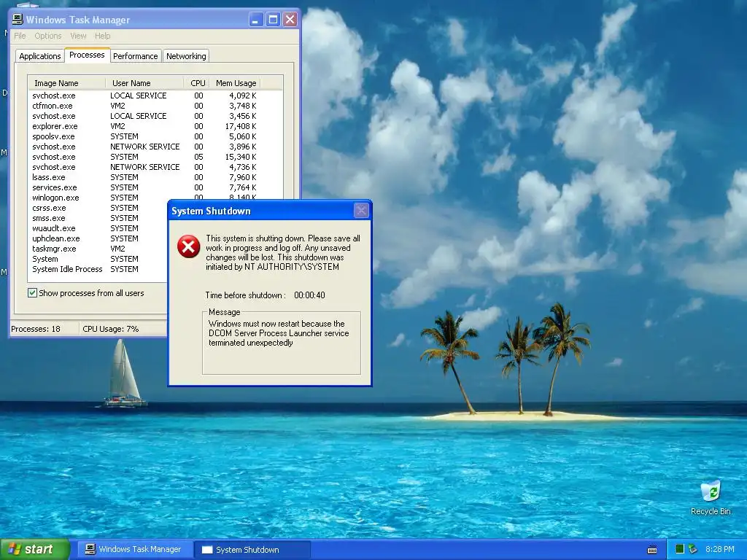The height and width of the screenshot is (560, 747).
Task: Click the disabled System Shutdown close button
Action: pyautogui.click(x=361, y=211)
